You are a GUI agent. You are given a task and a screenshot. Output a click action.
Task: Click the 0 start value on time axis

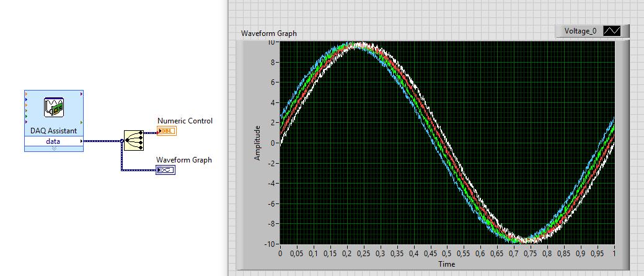click(x=280, y=254)
